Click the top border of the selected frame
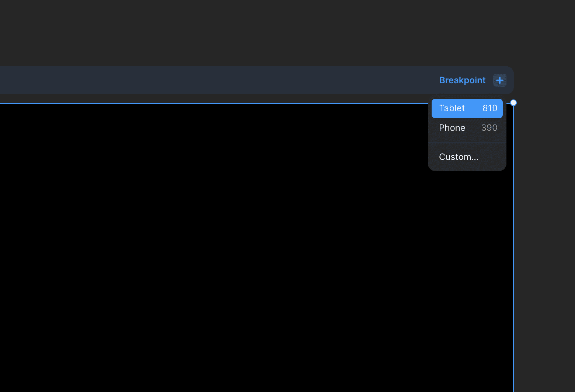 pos(221,103)
